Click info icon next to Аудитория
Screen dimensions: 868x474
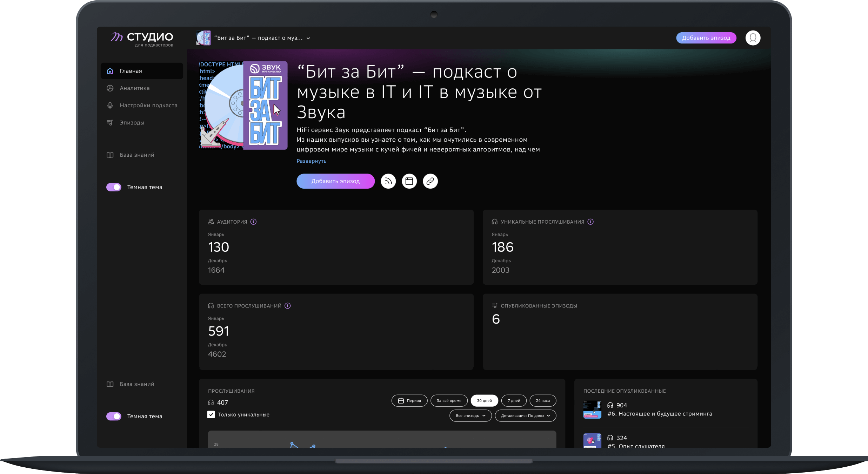[x=253, y=222]
